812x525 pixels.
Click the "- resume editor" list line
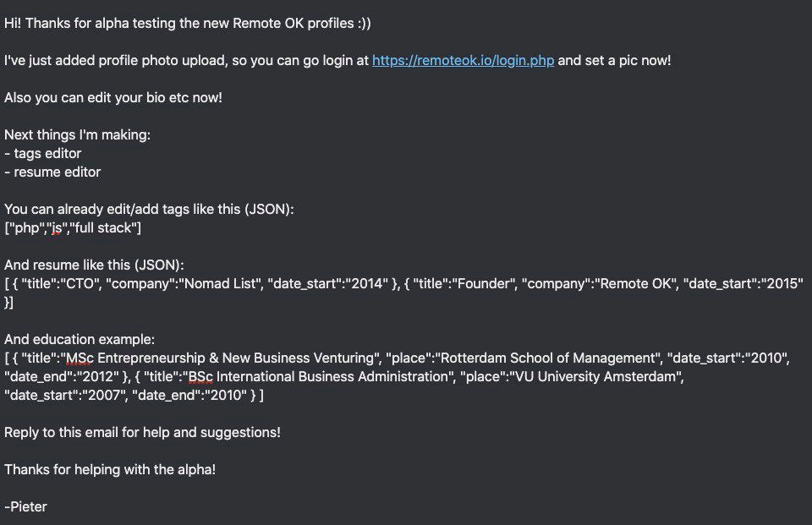(x=52, y=172)
